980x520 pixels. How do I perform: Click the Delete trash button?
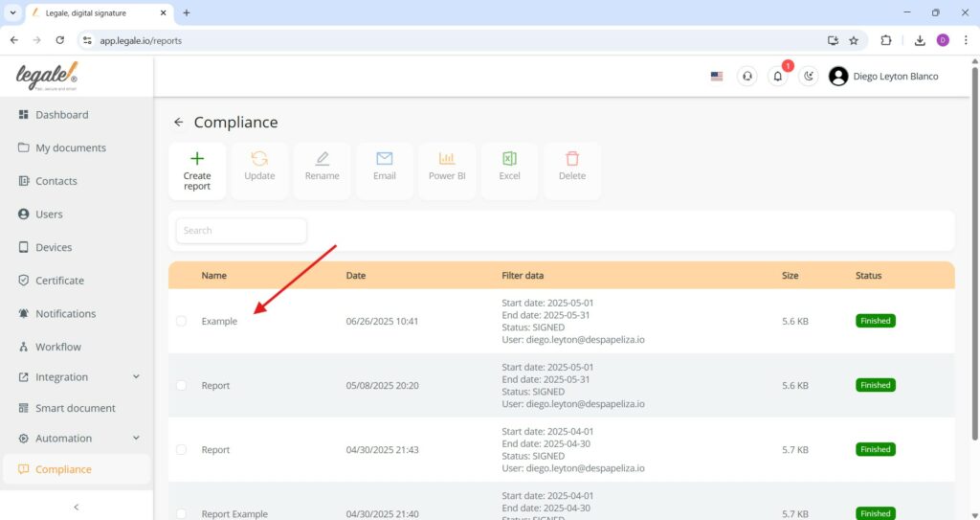572,170
